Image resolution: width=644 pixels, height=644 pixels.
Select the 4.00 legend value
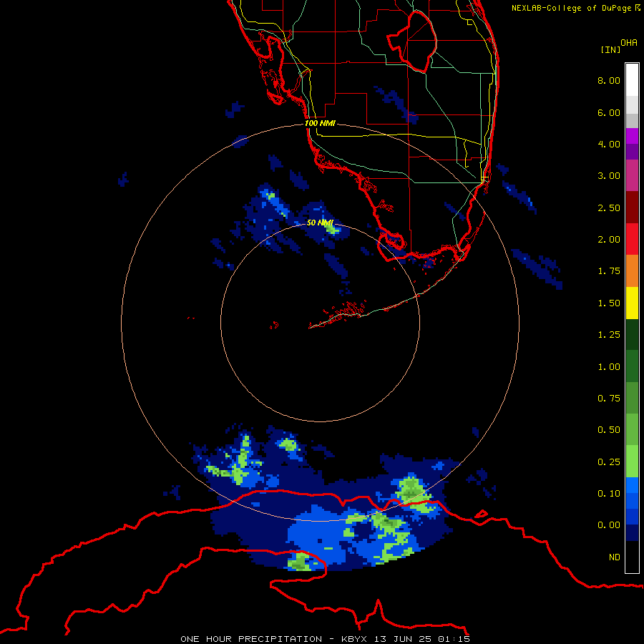(609, 144)
